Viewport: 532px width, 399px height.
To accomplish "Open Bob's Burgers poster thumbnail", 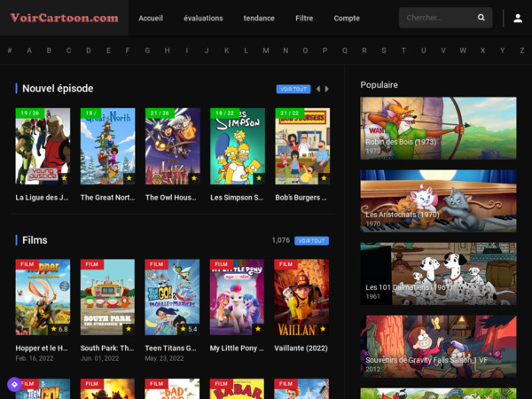I will (302, 146).
